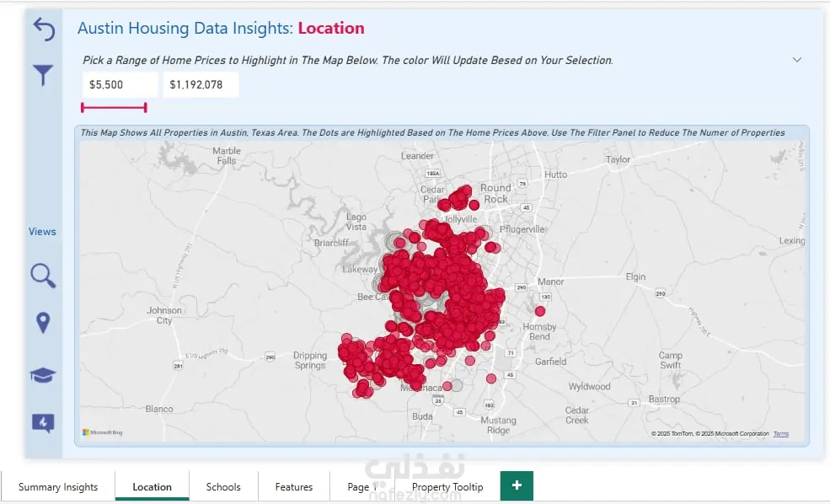Click the Views label in sidebar

(42, 232)
